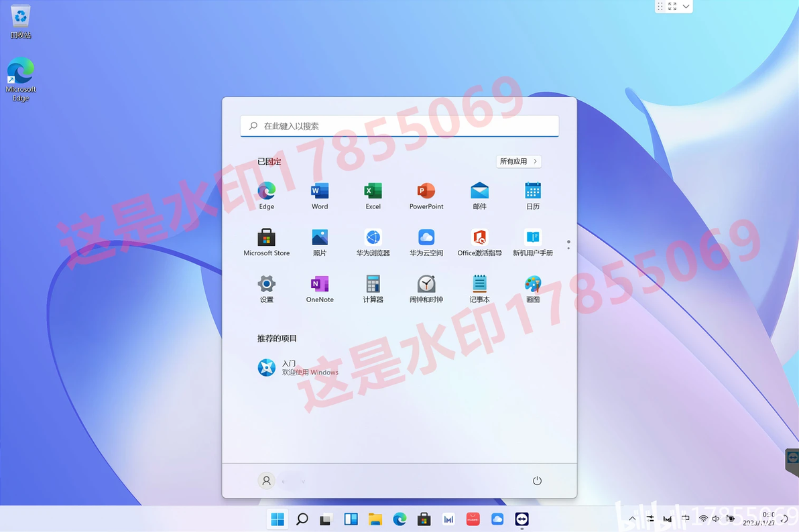Screen dimensions: 799x532
Task: Open Edge from the taskbar
Action: [399, 519]
